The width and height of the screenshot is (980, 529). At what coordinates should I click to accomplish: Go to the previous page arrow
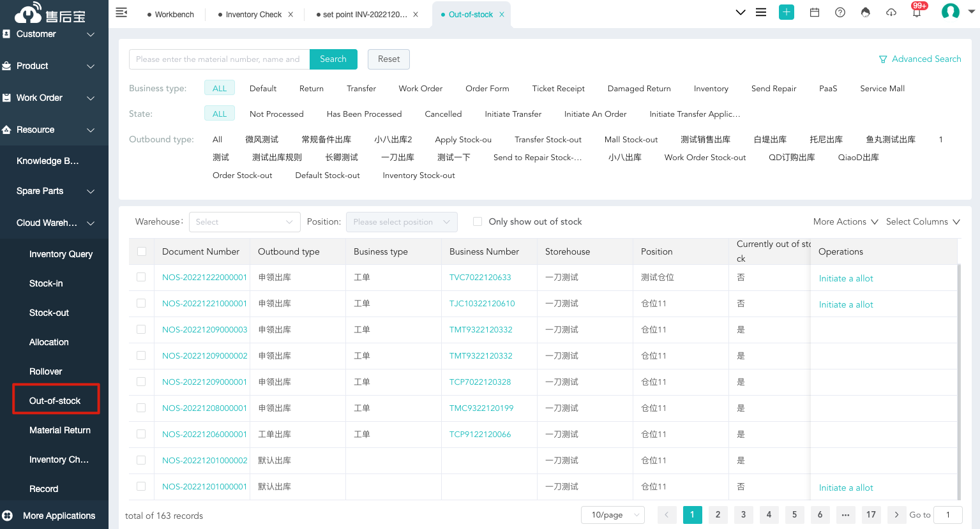[667, 515]
